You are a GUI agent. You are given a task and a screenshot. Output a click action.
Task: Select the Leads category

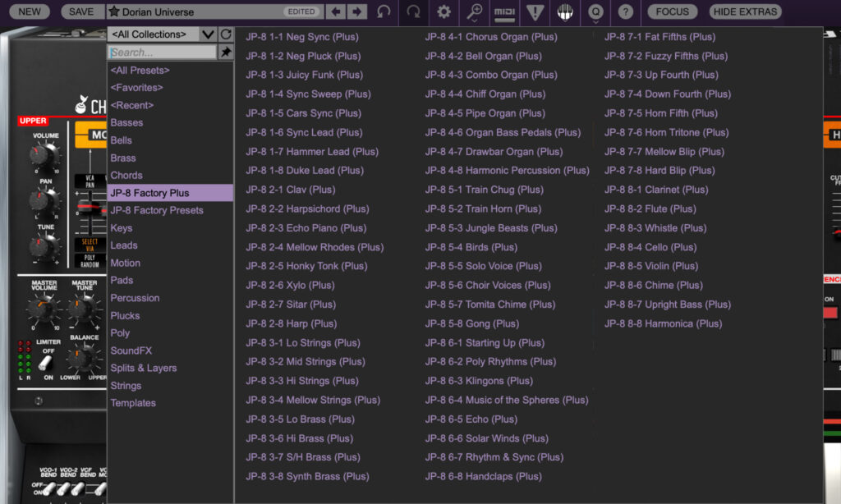[124, 245]
